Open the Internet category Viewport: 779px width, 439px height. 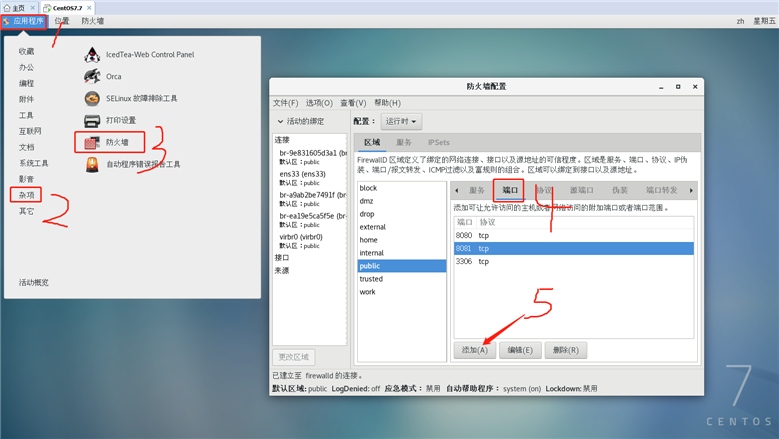30,131
